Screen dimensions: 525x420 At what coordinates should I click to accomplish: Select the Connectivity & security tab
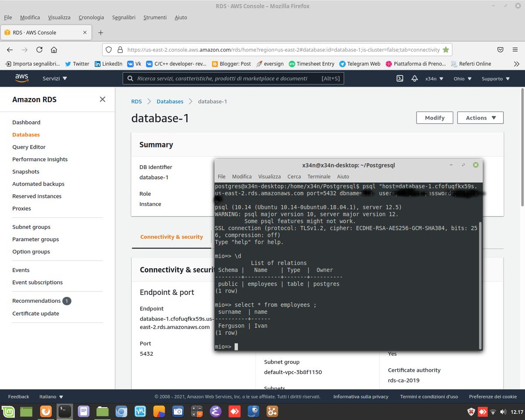pyautogui.click(x=171, y=237)
